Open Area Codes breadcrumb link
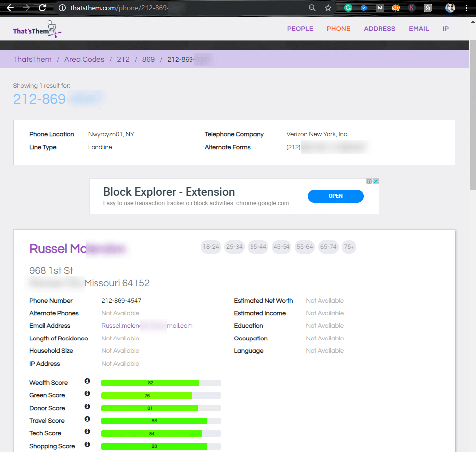This screenshot has height=452, width=476. pos(84,59)
